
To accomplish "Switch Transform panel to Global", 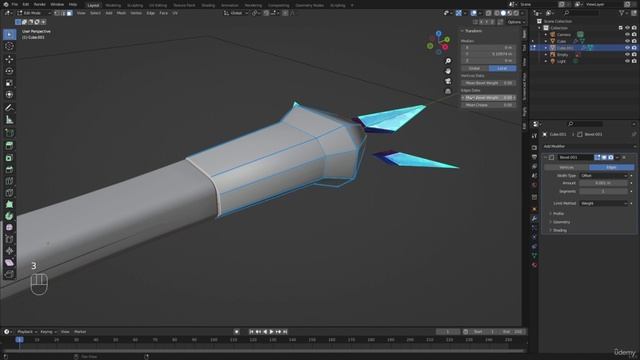I will [475, 68].
